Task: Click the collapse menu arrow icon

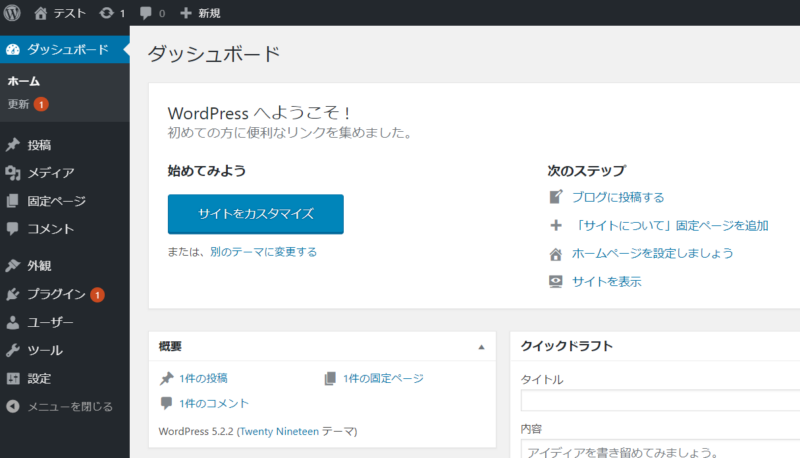Action: click(13, 406)
